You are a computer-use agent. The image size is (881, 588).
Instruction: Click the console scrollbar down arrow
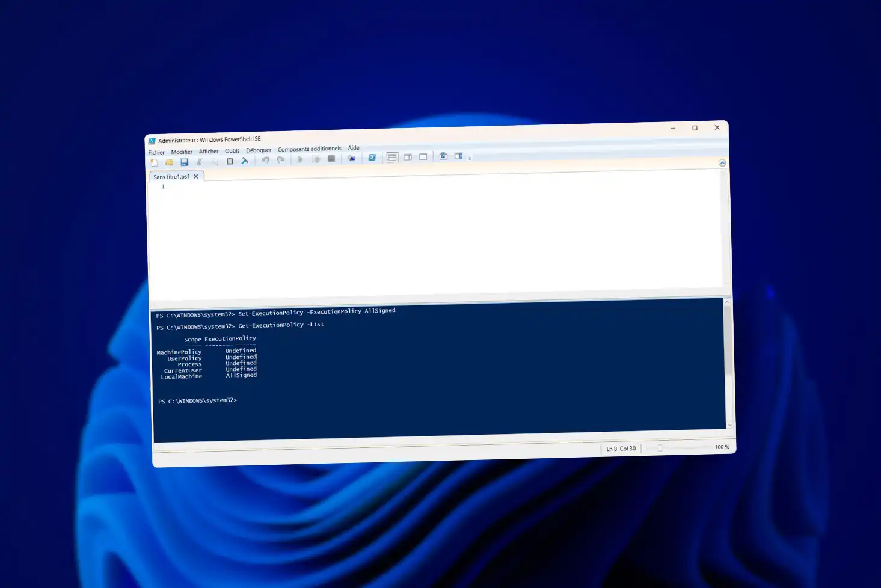coord(729,425)
